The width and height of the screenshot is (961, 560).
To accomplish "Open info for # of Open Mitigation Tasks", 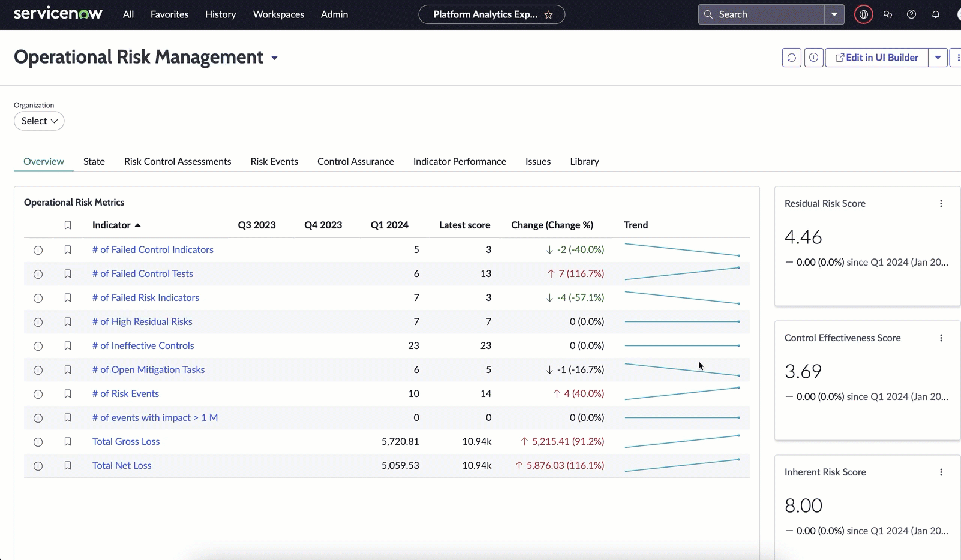I will point(38,370).
